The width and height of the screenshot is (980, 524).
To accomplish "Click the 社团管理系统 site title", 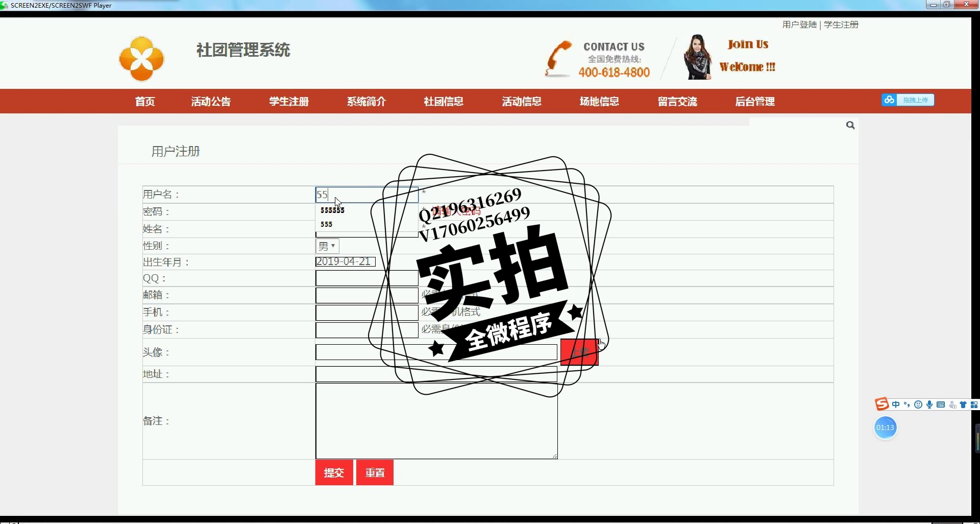I will point(243,50).
